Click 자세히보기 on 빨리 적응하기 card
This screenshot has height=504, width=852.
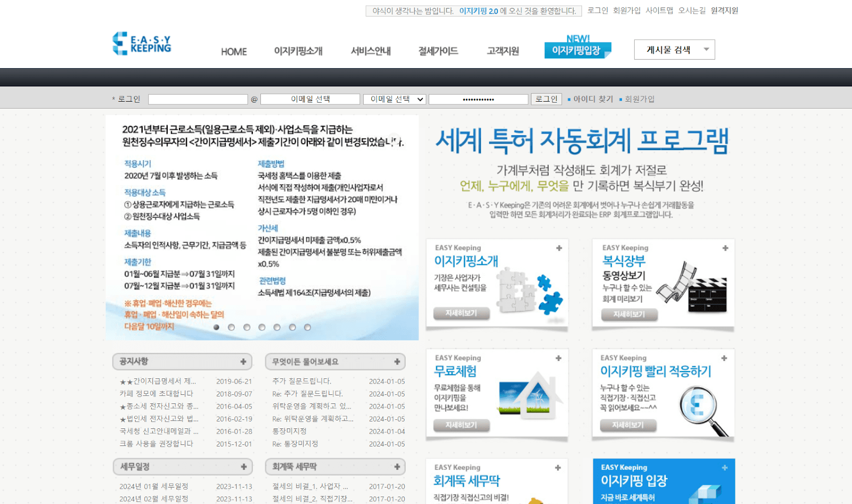click(x=628, y=425)
